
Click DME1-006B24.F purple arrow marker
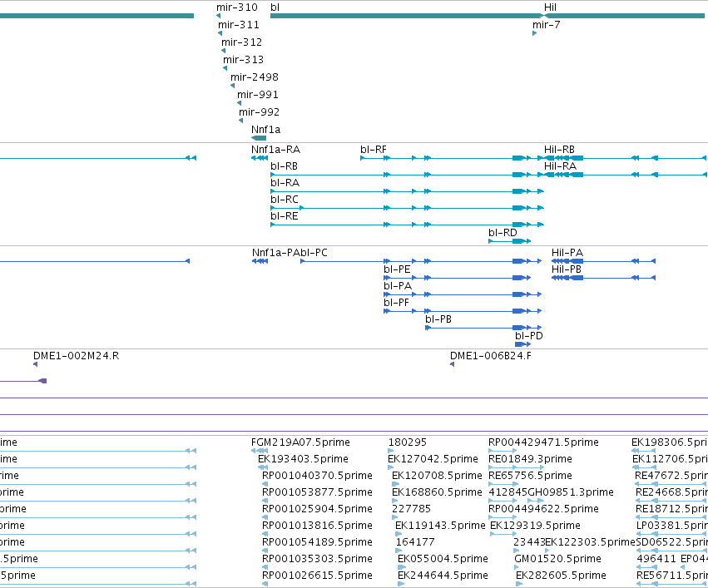pos(452,364)
